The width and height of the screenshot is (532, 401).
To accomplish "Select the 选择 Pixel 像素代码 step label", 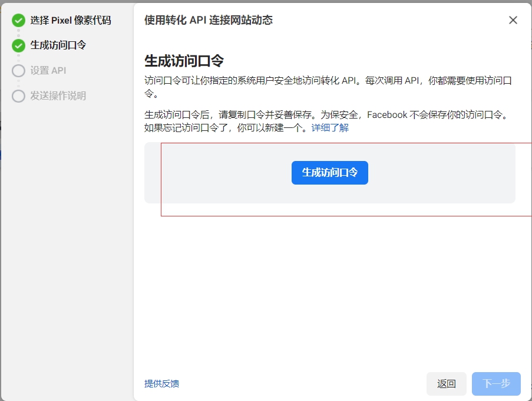I will (71, 21).
